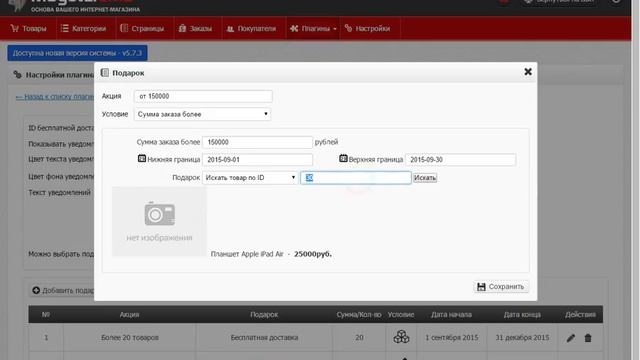Click the Акция name input field

(x=203, y=96)
